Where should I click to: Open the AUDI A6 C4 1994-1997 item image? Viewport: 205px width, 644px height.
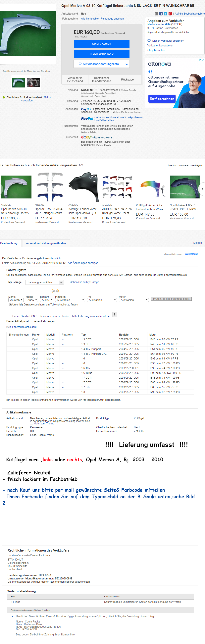click(118, 187)
